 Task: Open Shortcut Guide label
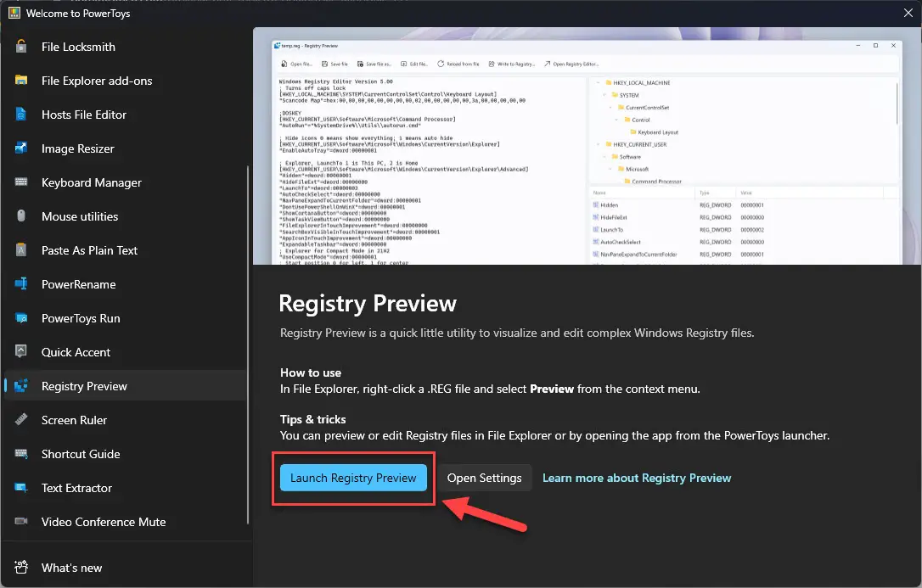[81, 454]
